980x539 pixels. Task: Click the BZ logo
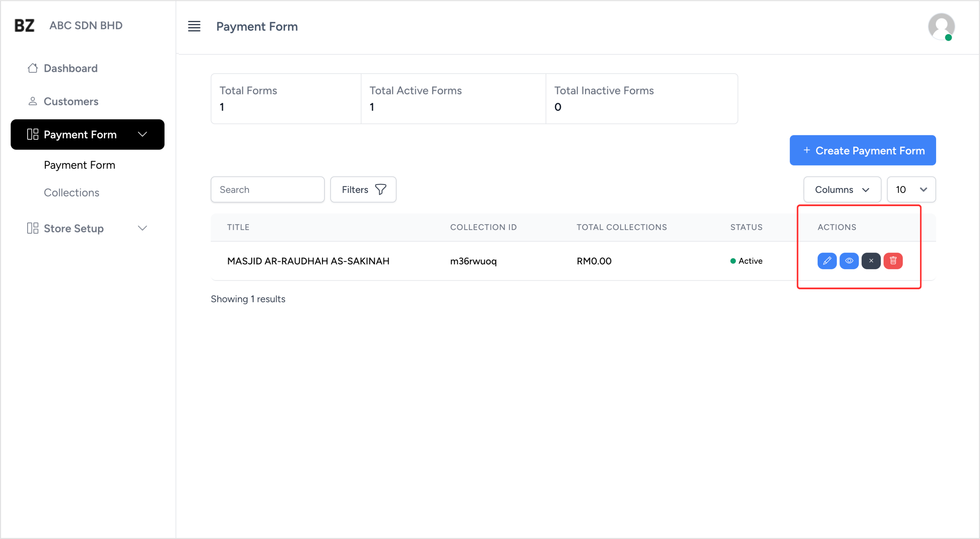pyautogui.click(x=25, y=26)
